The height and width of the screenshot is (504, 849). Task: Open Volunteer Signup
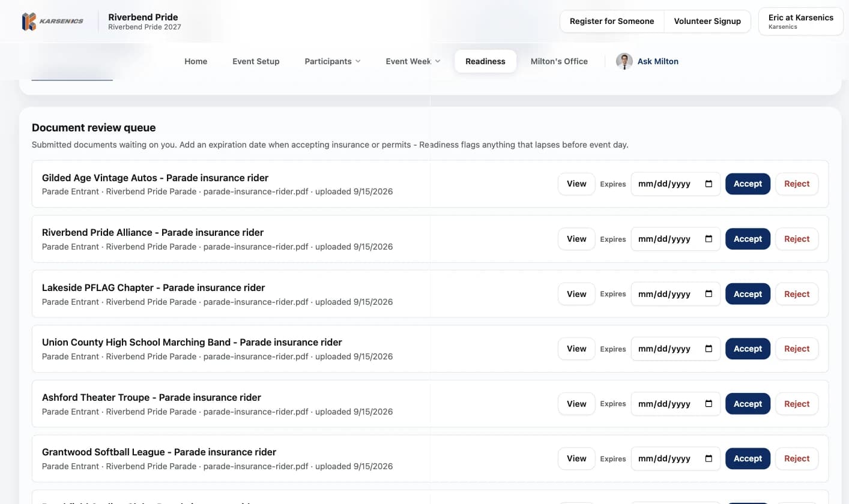pyautogui.click(x=707, y=21)
